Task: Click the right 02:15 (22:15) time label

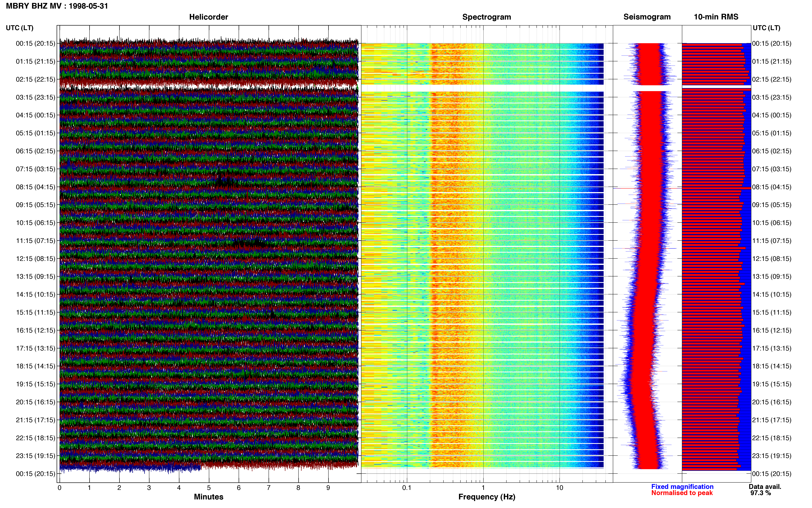Action: pyautogui.click(x=772, y=79)
